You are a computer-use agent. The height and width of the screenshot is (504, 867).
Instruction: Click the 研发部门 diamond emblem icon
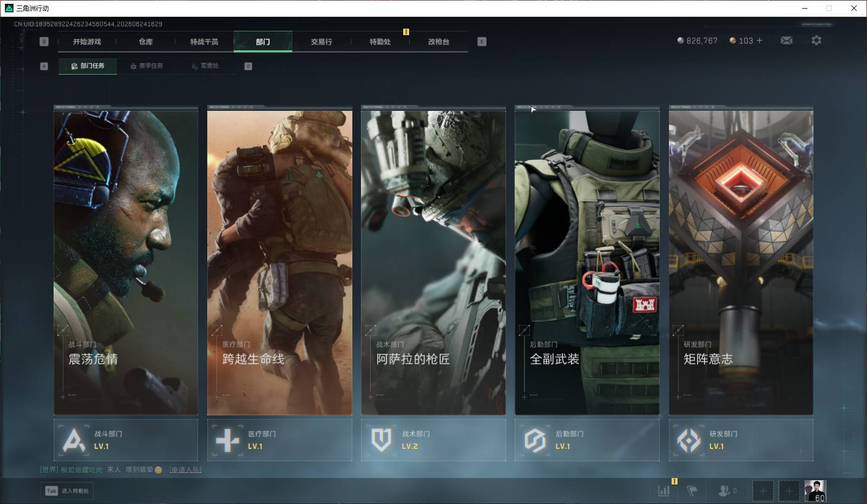[x=688, y=440]
